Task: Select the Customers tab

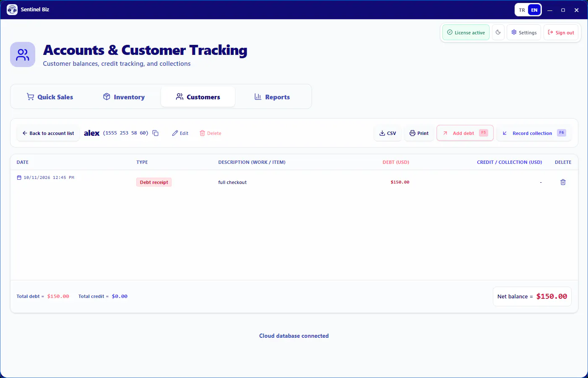Action: pyautogui.click(x=198, y=97)
